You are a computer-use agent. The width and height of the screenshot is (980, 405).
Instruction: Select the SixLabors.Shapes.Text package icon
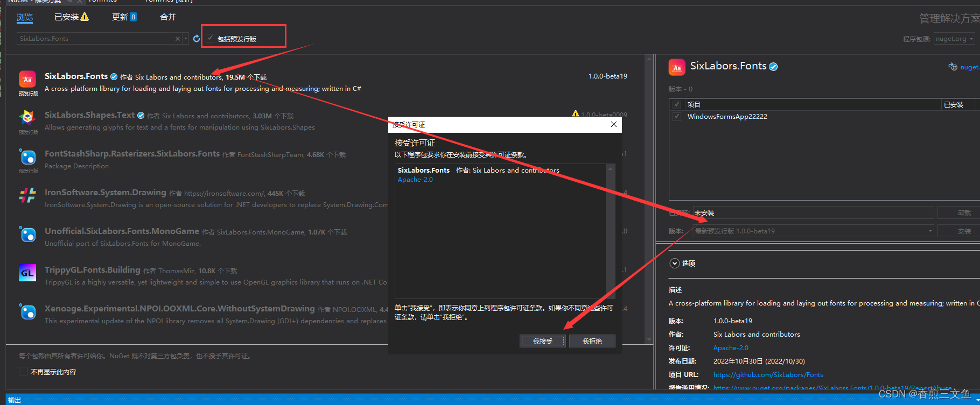[27, 118]
